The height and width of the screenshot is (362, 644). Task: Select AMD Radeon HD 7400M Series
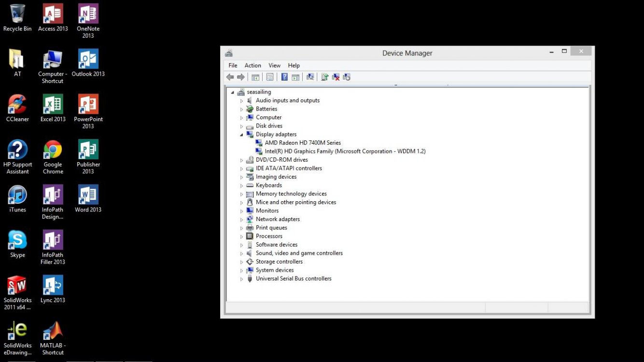pyautogui.click(x=303, y=143)
